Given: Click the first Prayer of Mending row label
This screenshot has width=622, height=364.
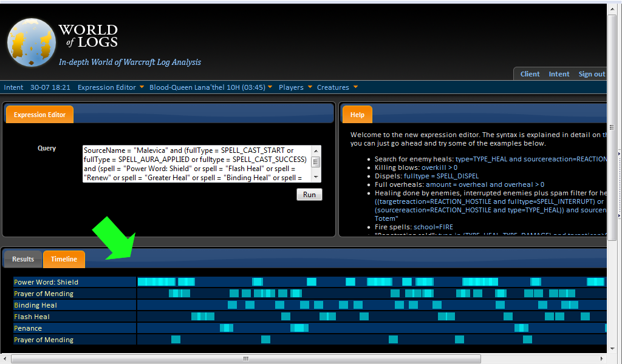Looking at the screenshot, I should (x=44, y=294).
